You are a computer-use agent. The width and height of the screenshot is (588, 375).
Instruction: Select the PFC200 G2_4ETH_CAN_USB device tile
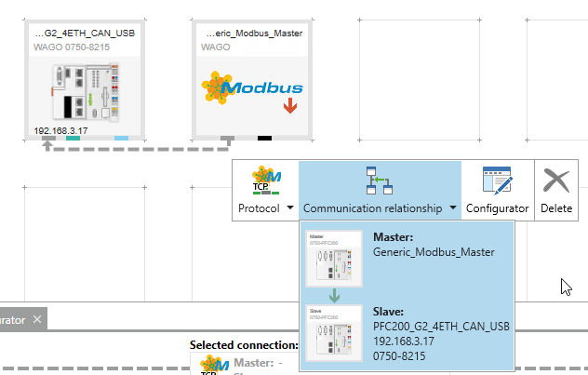click(85, 80)
